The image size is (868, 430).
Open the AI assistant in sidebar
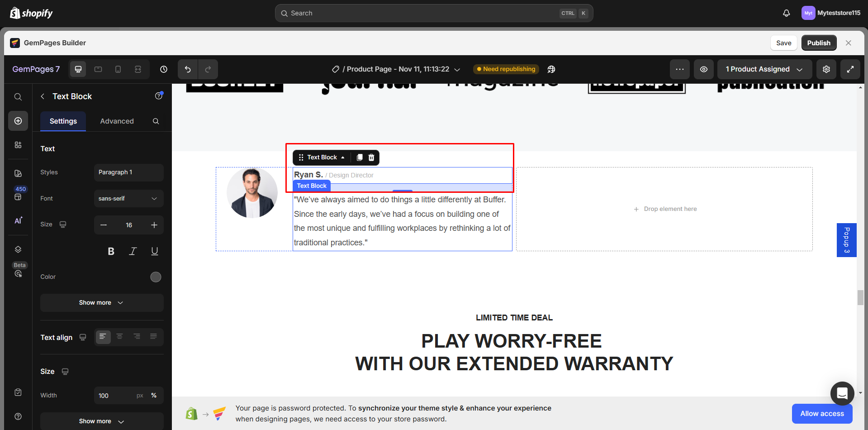point(18,220)
